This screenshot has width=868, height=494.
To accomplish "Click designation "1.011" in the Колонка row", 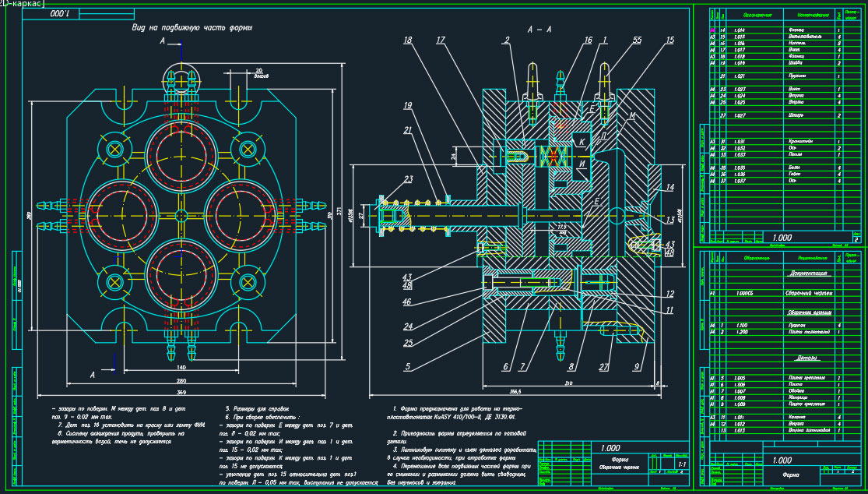I will pos(739,417).
